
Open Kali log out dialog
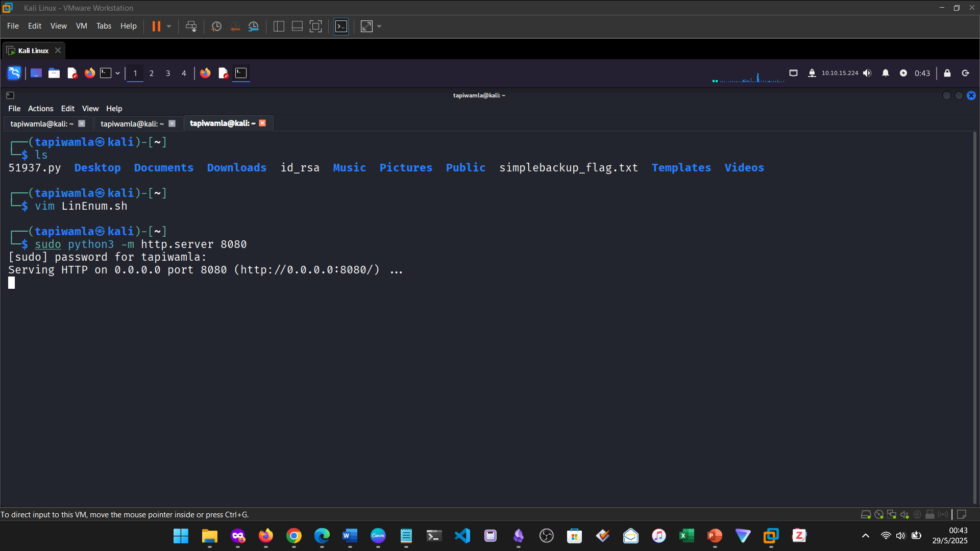coord(966,73)
